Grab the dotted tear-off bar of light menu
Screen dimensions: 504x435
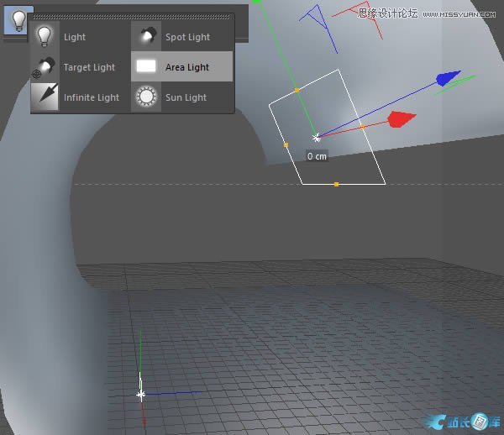coord(132,16)
